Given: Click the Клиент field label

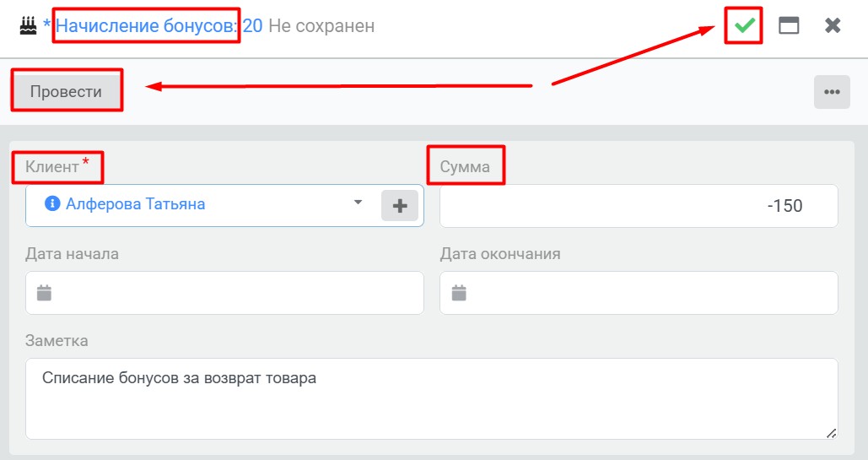Looking at the screenshot, I should [52, 167].
